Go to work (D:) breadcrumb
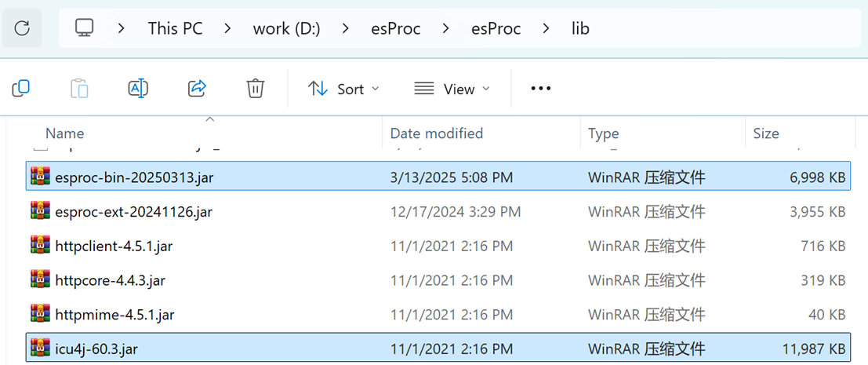Image resolution: width=868 pixels, height=365 pixels. point(286,29)
